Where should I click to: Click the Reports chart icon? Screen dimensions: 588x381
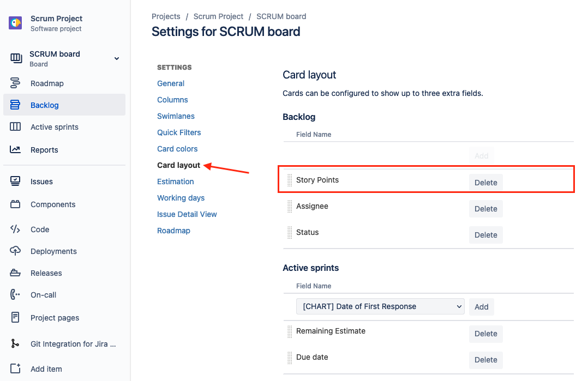[15, 150]
